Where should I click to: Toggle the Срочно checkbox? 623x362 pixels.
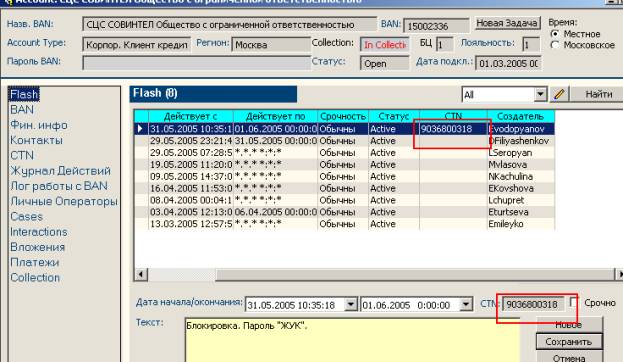[x=573, y=302]
